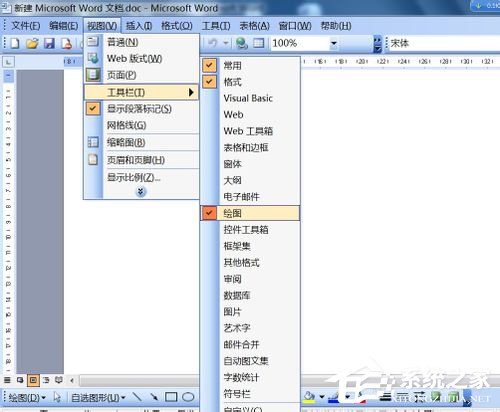Open the Undo history dropdown arrow
This screenshot has width=500, height=412.
pyautogui.click(x=226, y=43)
